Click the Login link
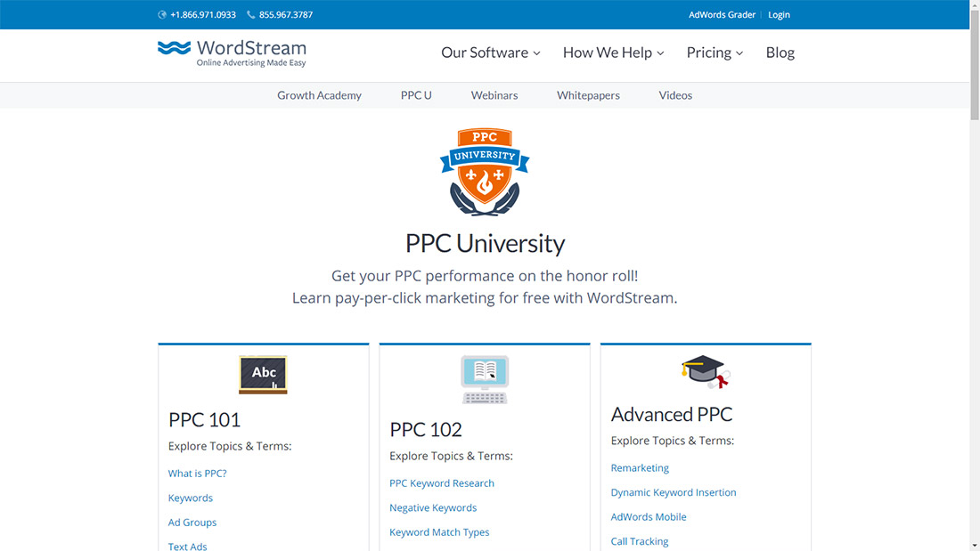 coord(779,14)
